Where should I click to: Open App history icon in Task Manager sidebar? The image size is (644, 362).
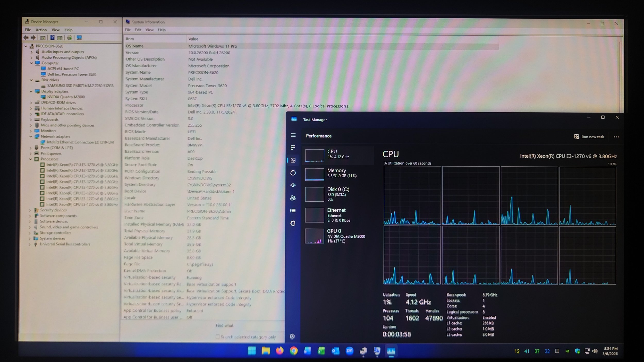[293, 173]
